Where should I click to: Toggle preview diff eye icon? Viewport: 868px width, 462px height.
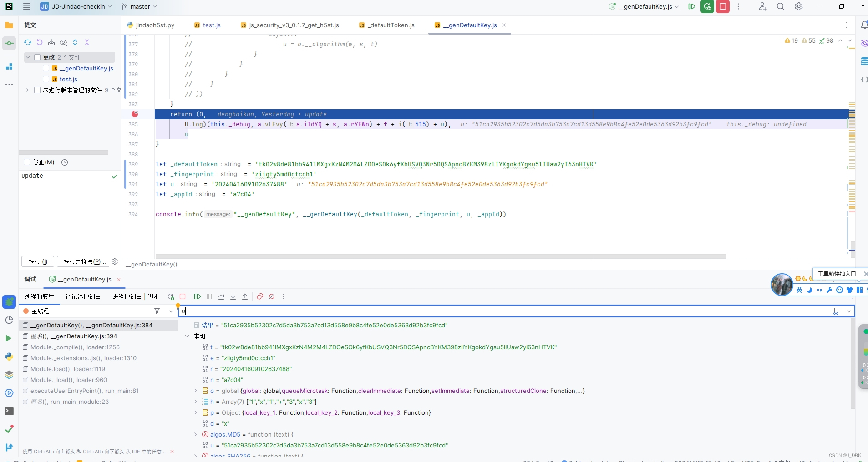(x=63, y=42)
